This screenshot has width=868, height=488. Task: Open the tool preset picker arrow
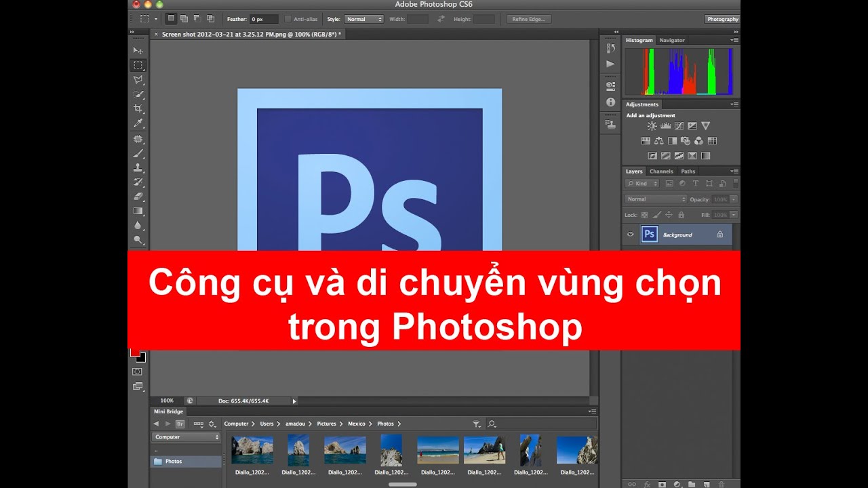pos(155,19)
